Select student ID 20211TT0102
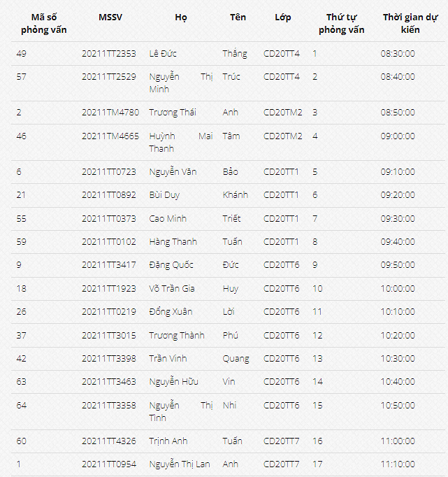The width and height of the screenshot is (448, 477). pyautogui.click(x=109, y=242)
